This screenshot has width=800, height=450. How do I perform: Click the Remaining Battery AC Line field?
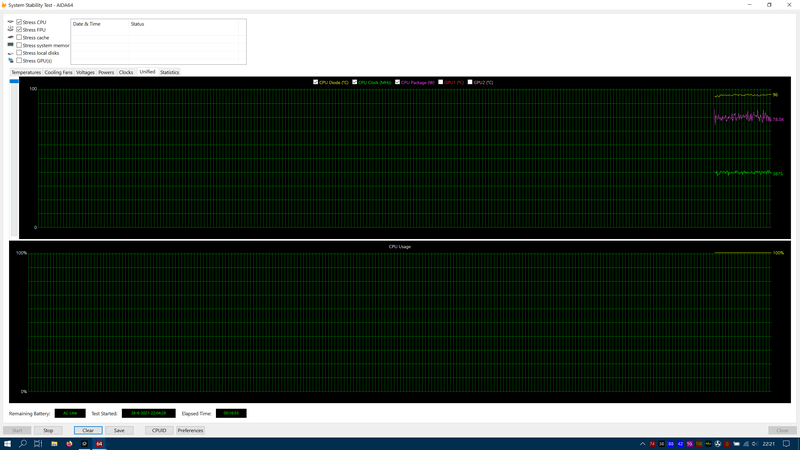click(70, 413)
